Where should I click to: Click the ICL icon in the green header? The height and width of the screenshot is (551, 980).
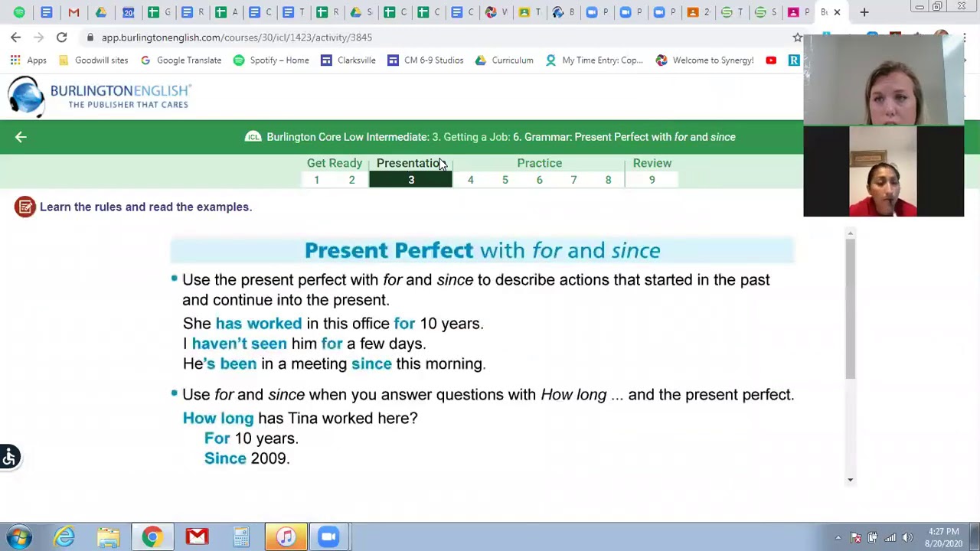coord(253,137)
